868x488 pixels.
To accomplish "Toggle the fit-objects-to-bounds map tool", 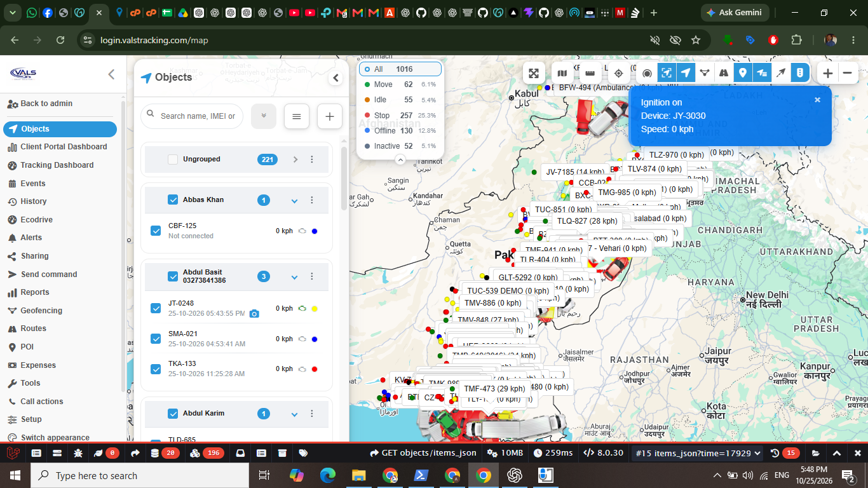I will (x=666, y=73).
